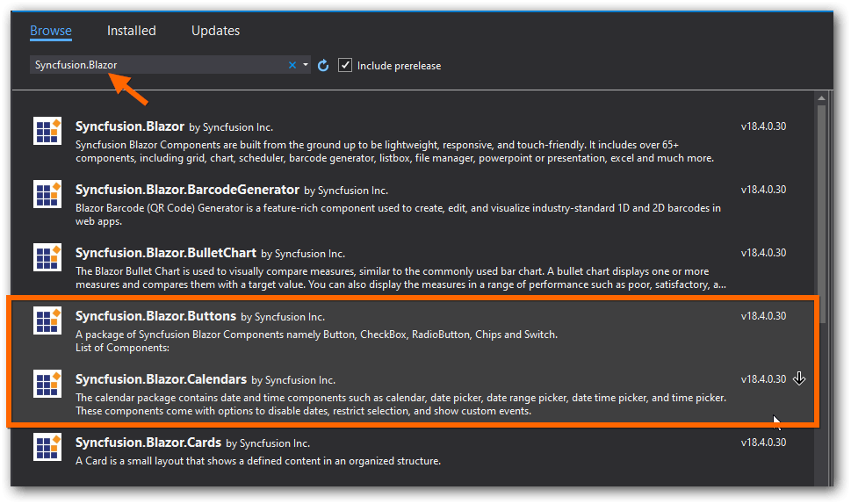The image size is (851, 504).
Task: Switch to the Updates tab
Action: tap(215, 31)
